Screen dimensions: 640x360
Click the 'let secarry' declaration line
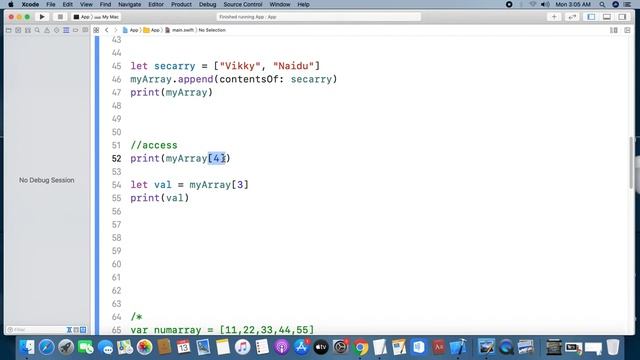coord(225,66)
